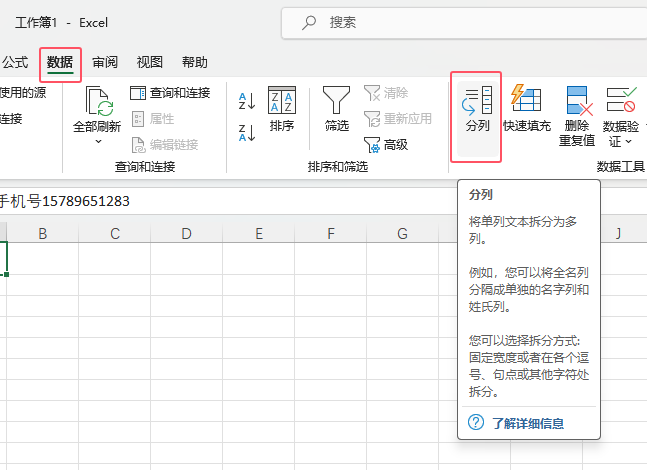Sort descending with the Z-A icon
The width and height of the screenshot is (647, 470).
pos(247,131)
